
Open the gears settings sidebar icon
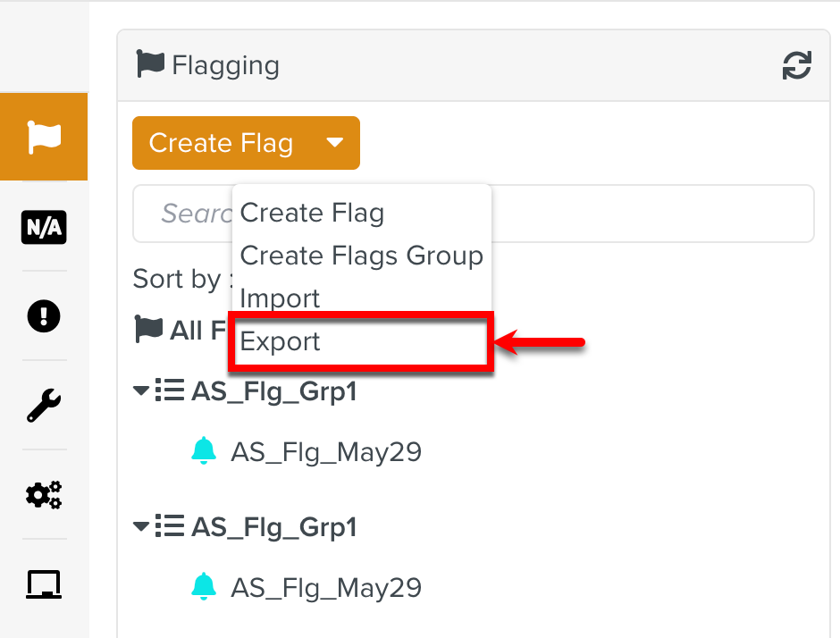(x=44, y=494)
